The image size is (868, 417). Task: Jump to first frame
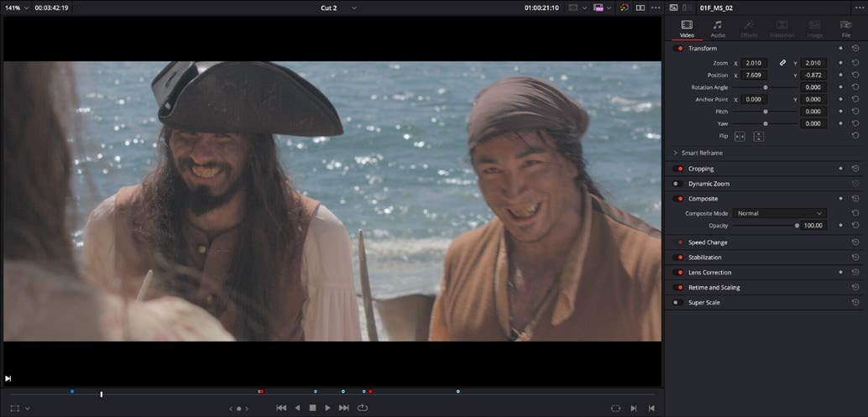281,408
